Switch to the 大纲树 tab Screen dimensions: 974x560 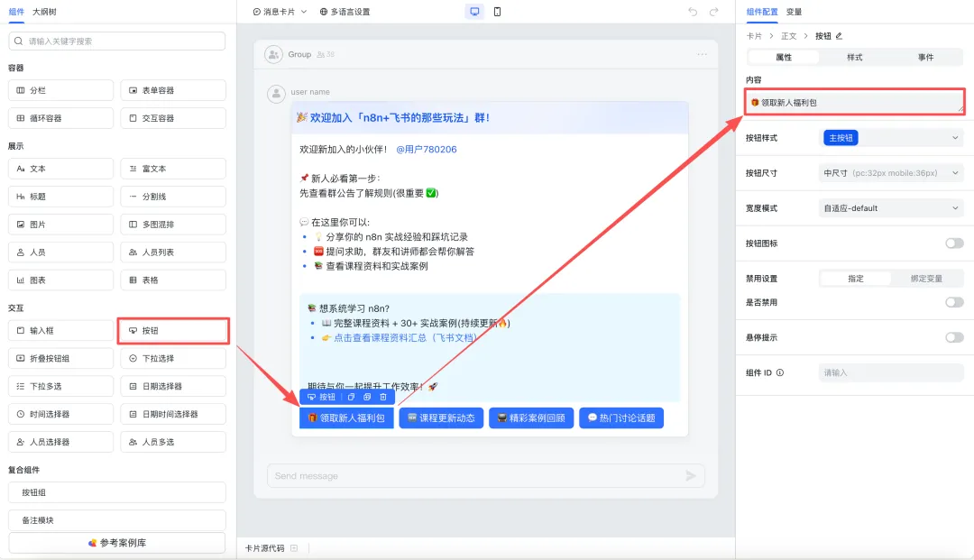pyautogui.click(x=44, y=12)
